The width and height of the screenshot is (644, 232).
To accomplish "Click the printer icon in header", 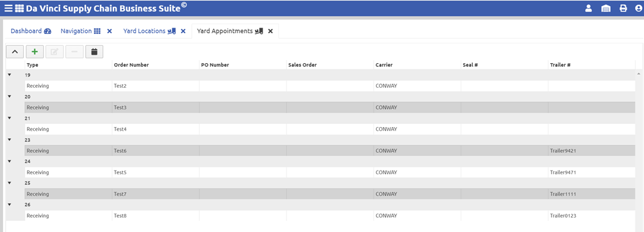I will pos(623,8).
